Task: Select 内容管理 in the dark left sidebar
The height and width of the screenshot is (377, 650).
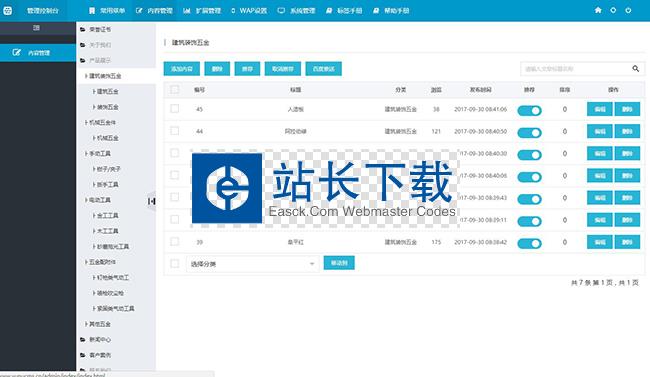Action: tap(38, 53)
